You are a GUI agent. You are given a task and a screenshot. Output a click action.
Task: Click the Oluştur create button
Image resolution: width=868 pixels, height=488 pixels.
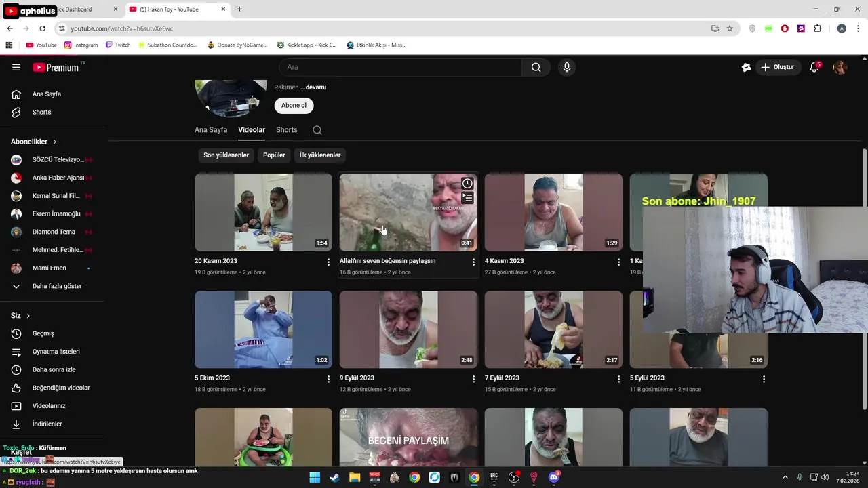coord(777,67)
